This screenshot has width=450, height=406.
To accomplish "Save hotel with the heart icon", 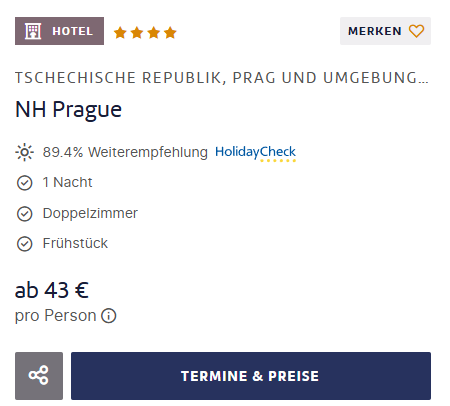I will point(416,31).
